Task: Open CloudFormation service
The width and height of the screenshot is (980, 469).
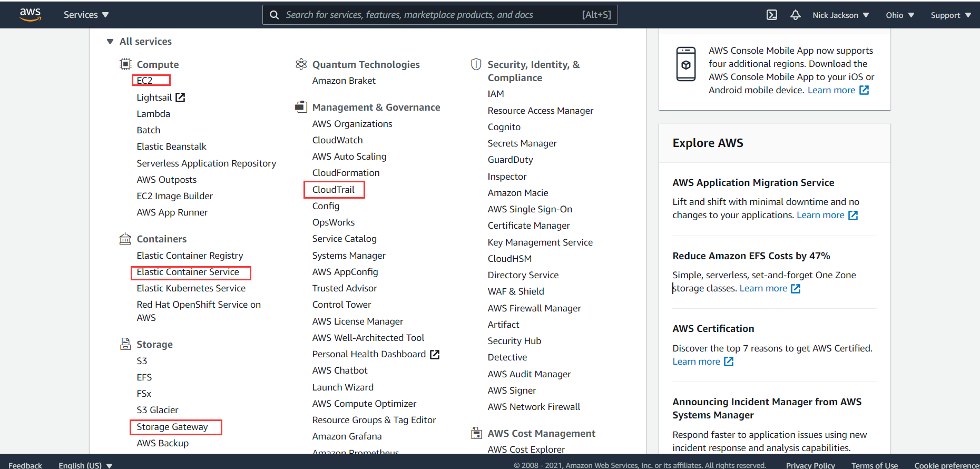Action: (346, 173)
